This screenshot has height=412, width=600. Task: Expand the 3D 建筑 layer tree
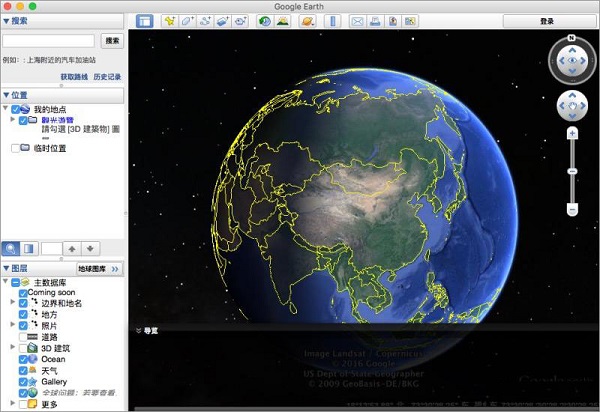11,348
